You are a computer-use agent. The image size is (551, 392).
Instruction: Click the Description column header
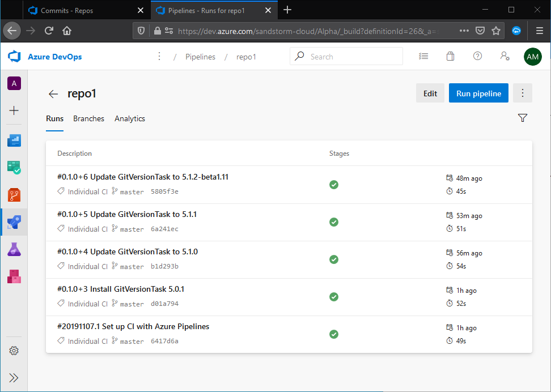point(74,154)
